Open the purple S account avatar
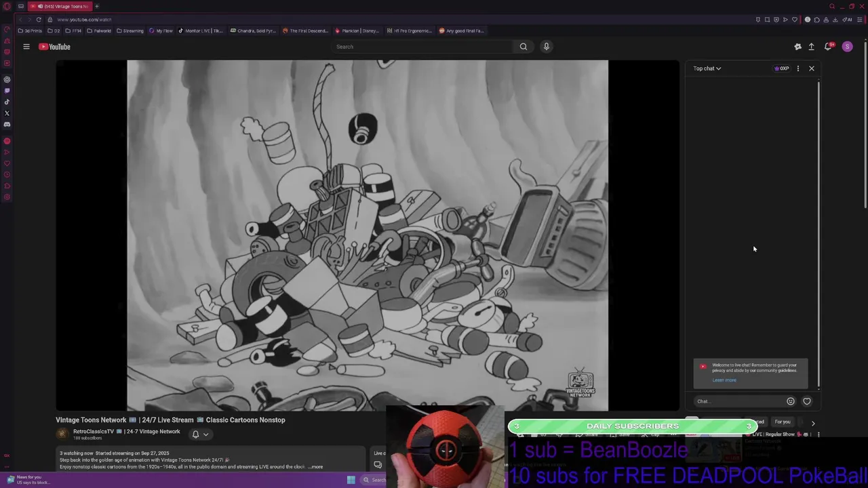 pyautogui.click(x=847, y=47)
